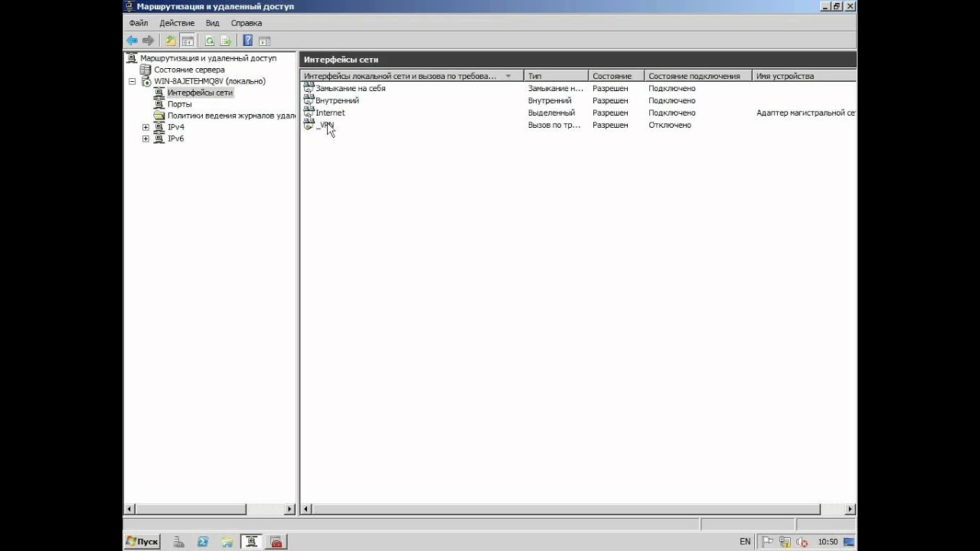Select the Маршрутизация и удаленный доступ root node
Viewport: 980px width, 551px height.
[208, 58]
